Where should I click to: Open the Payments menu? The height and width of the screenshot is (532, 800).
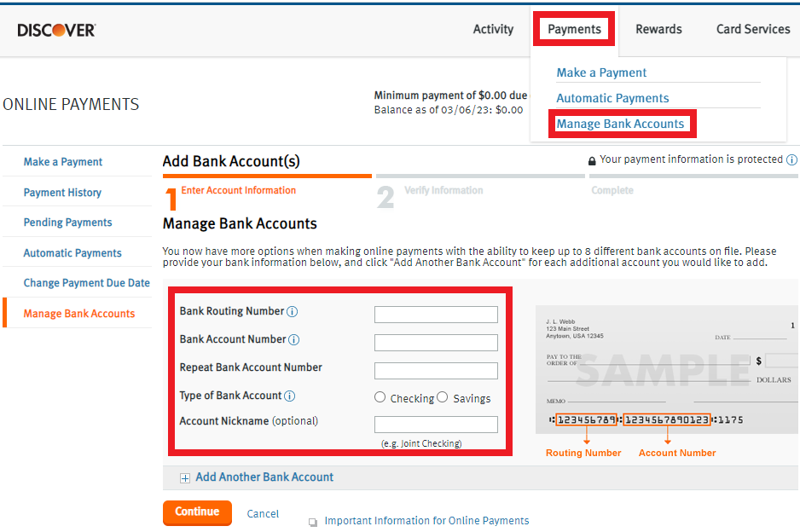coord(574,29)
